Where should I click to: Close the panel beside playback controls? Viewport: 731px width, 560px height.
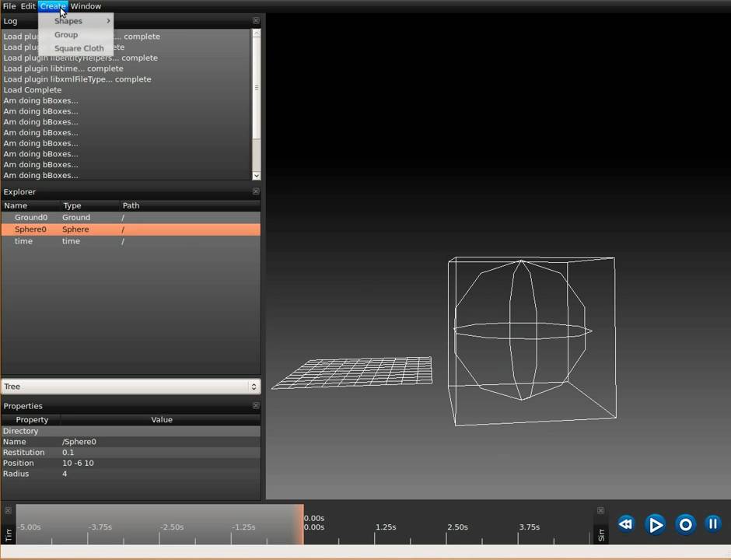pos(600,510)
